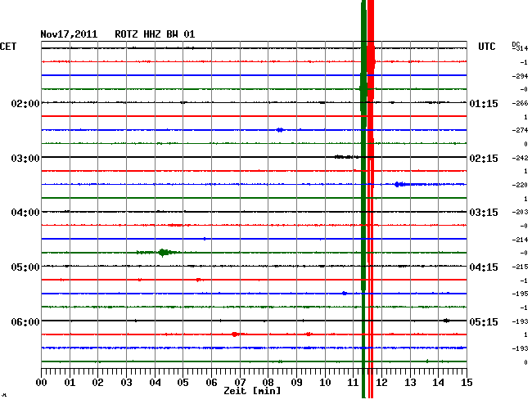Screen dimensions: 532x404
Task: Click the 05 minute axis tick label
Action: (183, 383)
